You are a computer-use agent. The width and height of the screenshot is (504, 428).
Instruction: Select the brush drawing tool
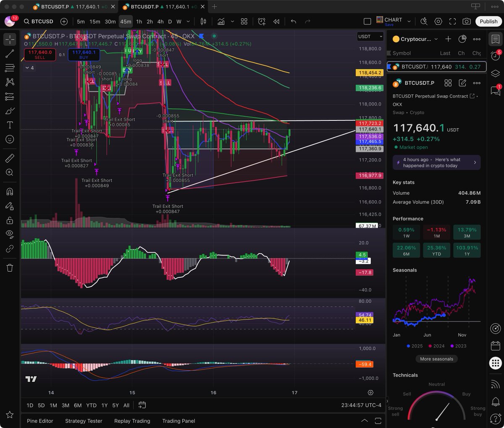coord(10,111)
